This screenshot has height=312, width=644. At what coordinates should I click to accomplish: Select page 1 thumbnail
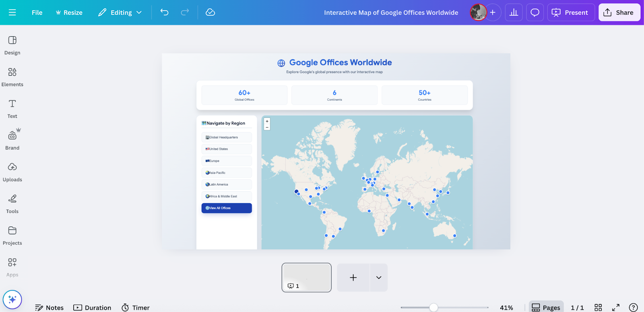coord(306,277)
